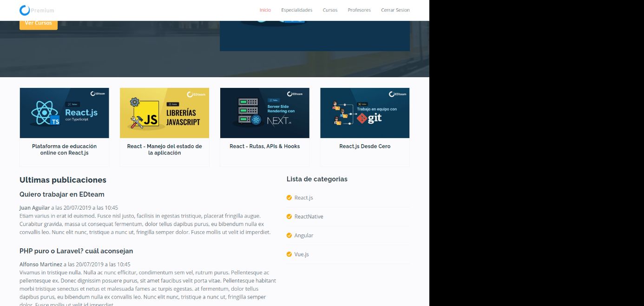Open the Server Side Rendering con Next thumbnail

pos(265,113)
